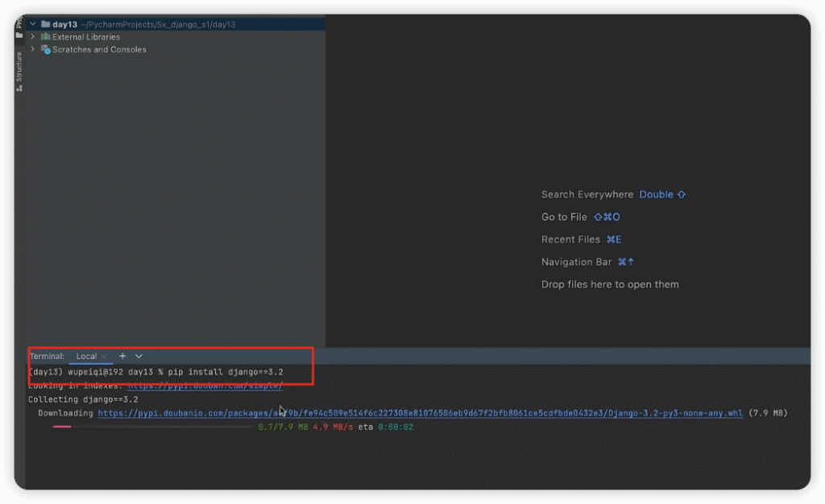Click the External Libraries icon
Image resolution: width=825 pixels, height=504 pixels.
pos(45,37)
